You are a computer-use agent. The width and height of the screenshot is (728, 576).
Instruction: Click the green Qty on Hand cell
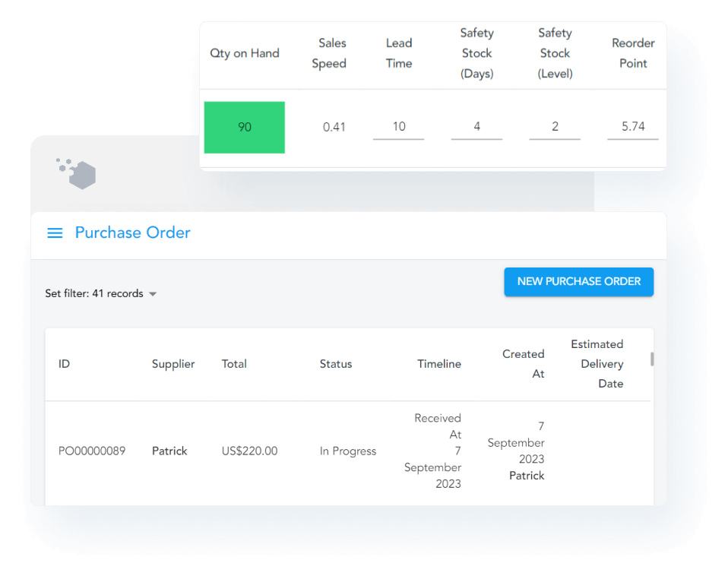click(x=244, y=128)
